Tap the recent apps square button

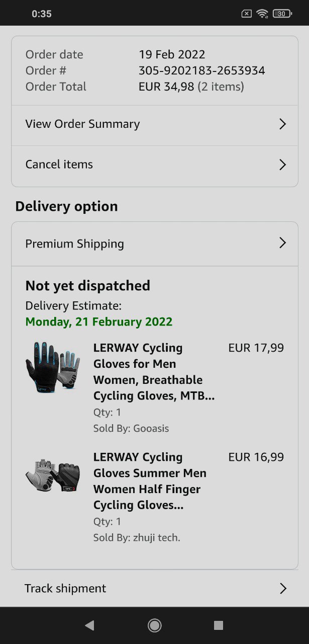[x=219, y=625]
